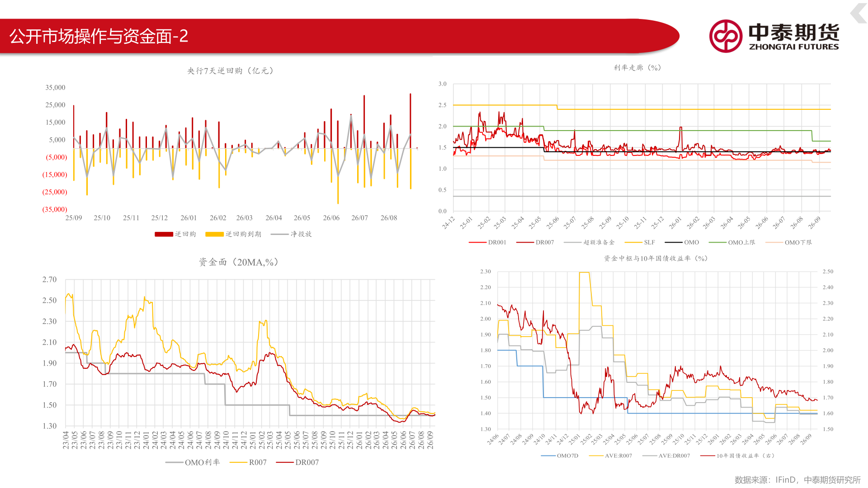868x488 pixels.
Task: Click the DR007 legend in 资金面 chart
Action: [297, 462]
